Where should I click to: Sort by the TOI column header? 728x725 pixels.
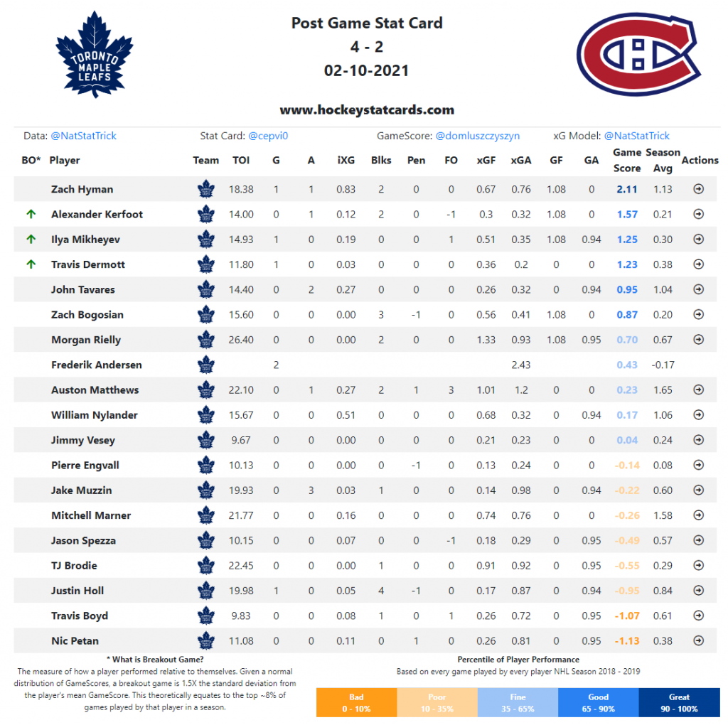click(241, 160)
